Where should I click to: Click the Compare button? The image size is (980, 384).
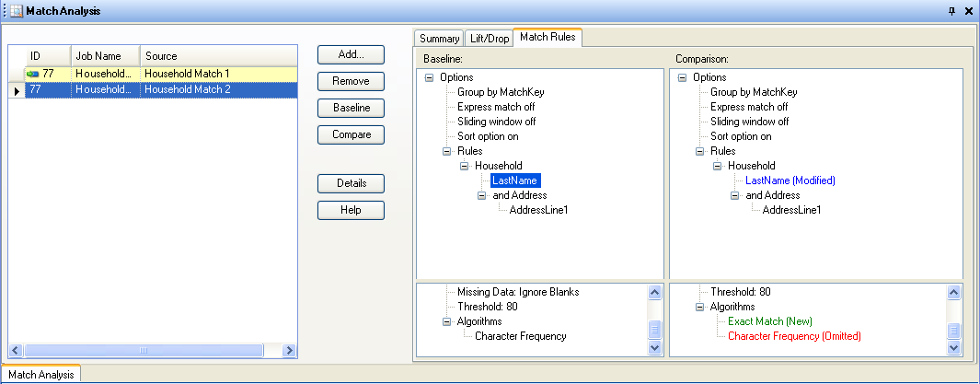(351, 134)
